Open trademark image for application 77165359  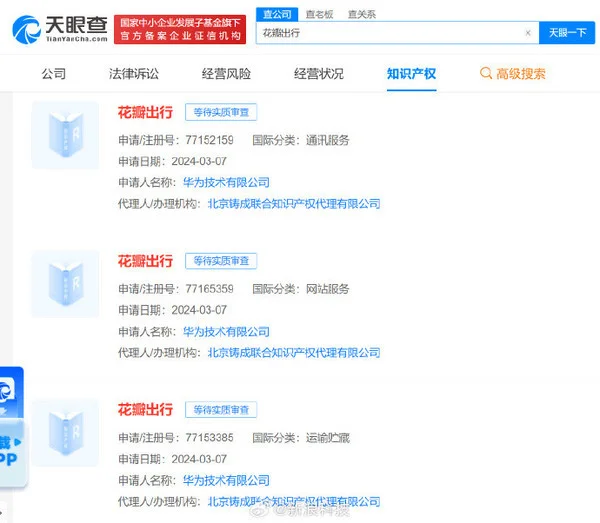(65, 283)
